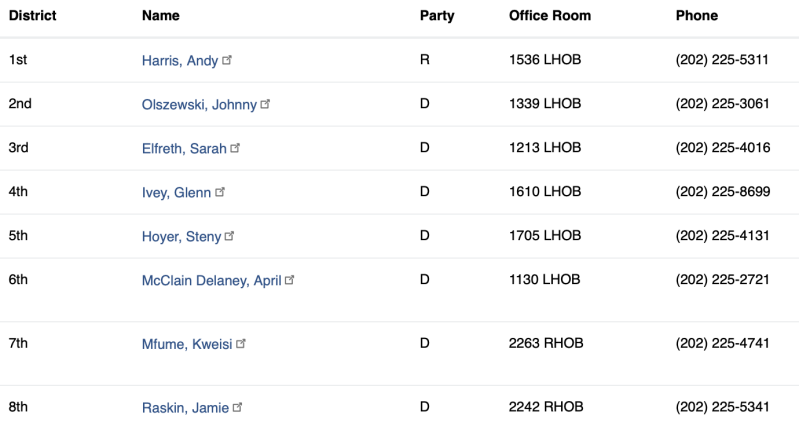Follow the Ivey, Glenn name link
Image resolution: width=799 pixels, height=434 pixels.
click(x=176, y=193)
